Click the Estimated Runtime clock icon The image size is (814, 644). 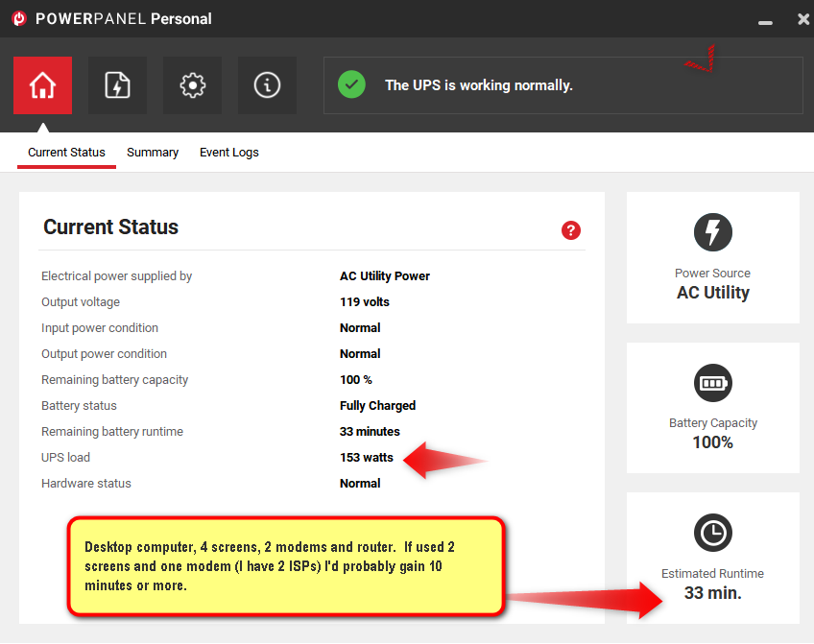[712, 533]
